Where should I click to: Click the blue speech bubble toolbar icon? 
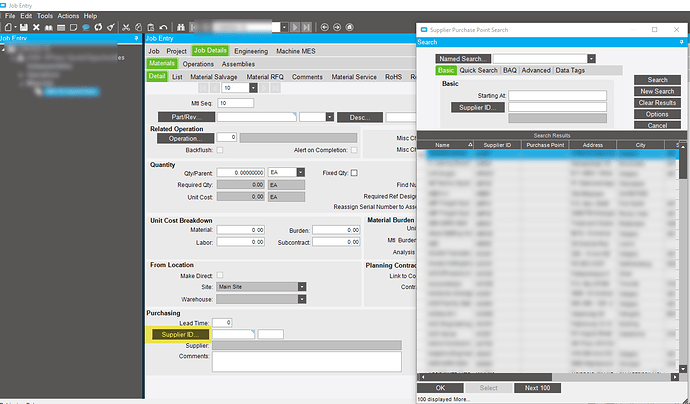pos(86,27)
